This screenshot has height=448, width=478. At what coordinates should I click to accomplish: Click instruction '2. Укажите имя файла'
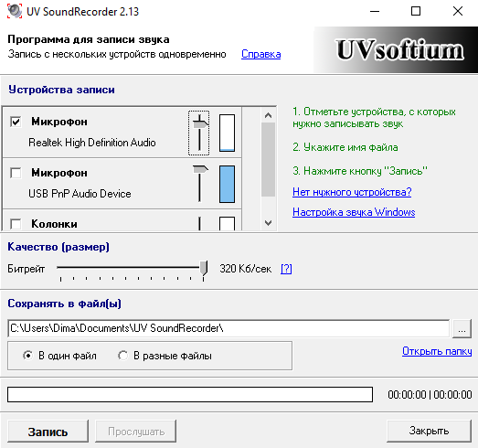coord(345,147)
